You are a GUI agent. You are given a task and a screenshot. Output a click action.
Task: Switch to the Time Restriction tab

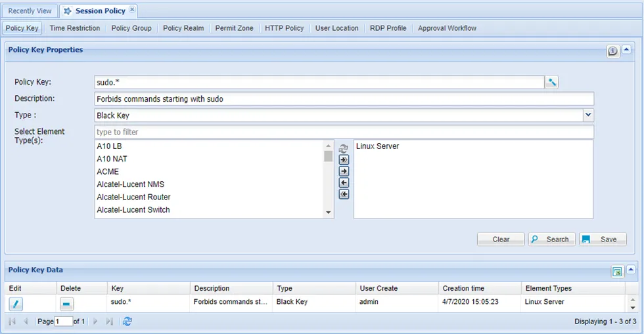[75, 28]
